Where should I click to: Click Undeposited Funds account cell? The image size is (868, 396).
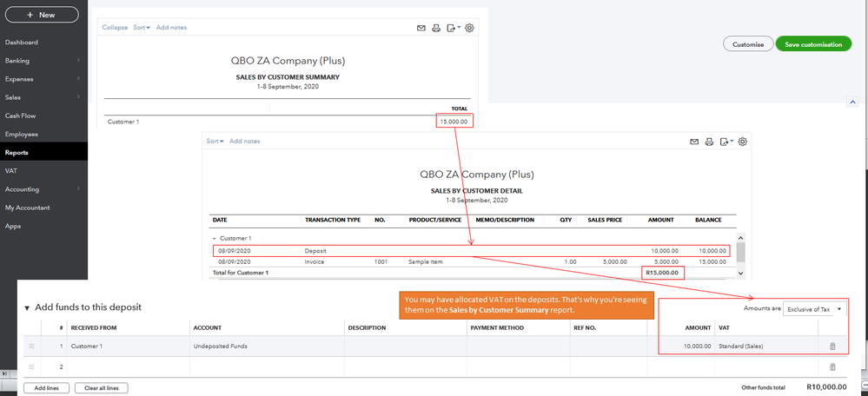(267, 346)
